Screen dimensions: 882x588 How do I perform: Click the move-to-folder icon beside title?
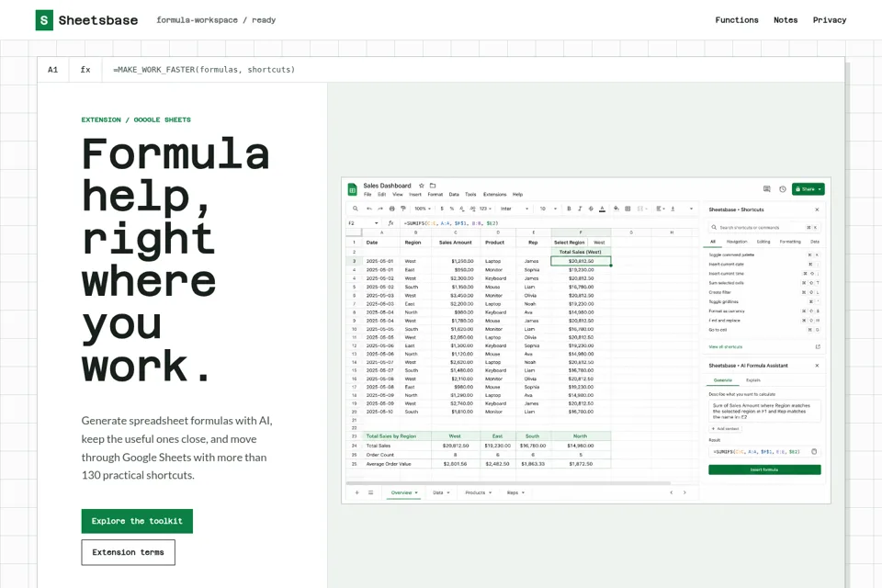point(433,185)
